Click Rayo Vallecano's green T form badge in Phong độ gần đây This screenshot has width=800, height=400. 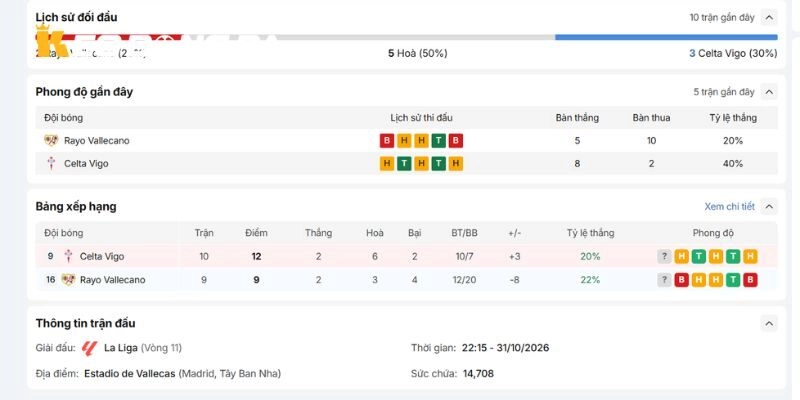[x=439, y=141]
